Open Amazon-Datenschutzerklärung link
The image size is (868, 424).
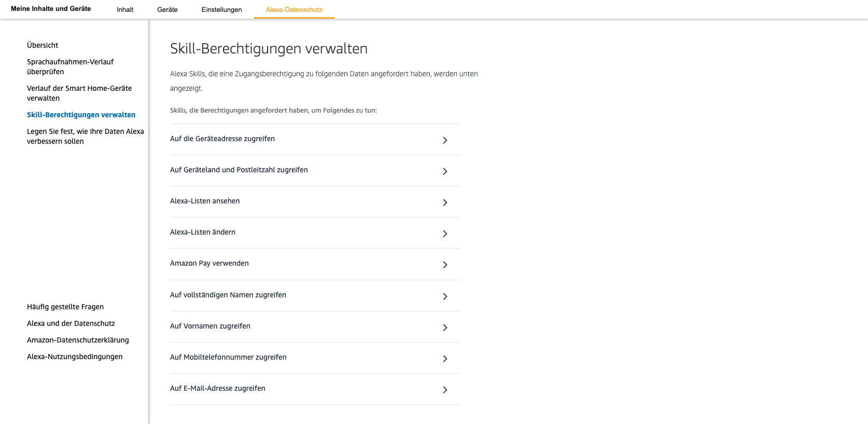[x=78, y=340]
